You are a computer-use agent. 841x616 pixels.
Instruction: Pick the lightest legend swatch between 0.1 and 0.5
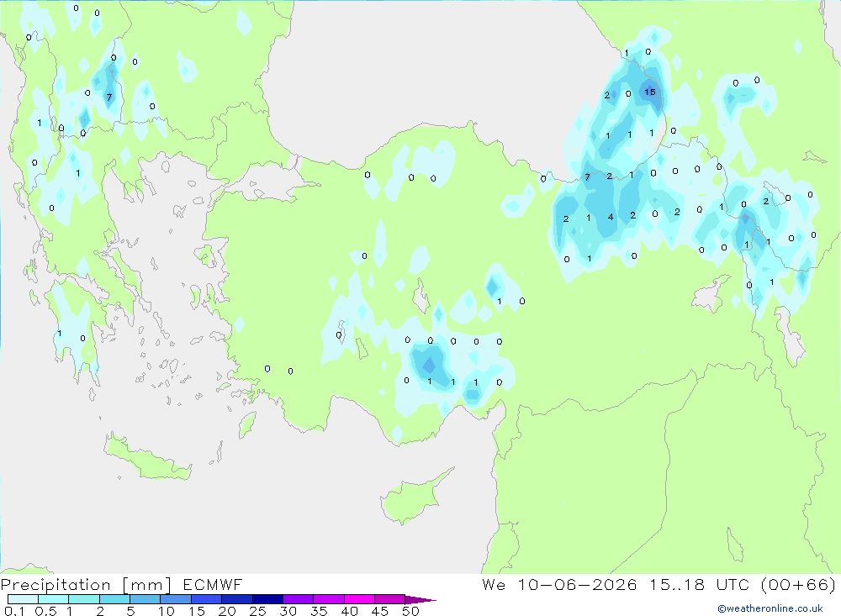[x=23, y=599]
